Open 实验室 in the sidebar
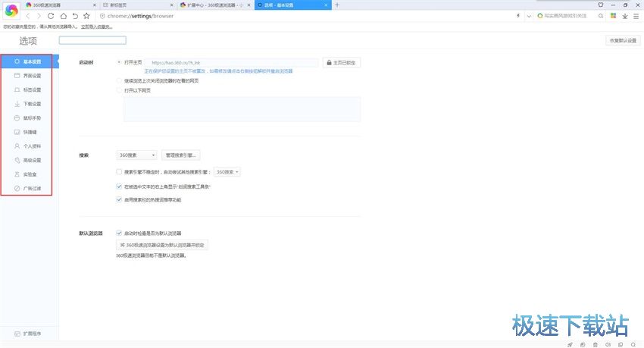644x348 pixels. 29,174
